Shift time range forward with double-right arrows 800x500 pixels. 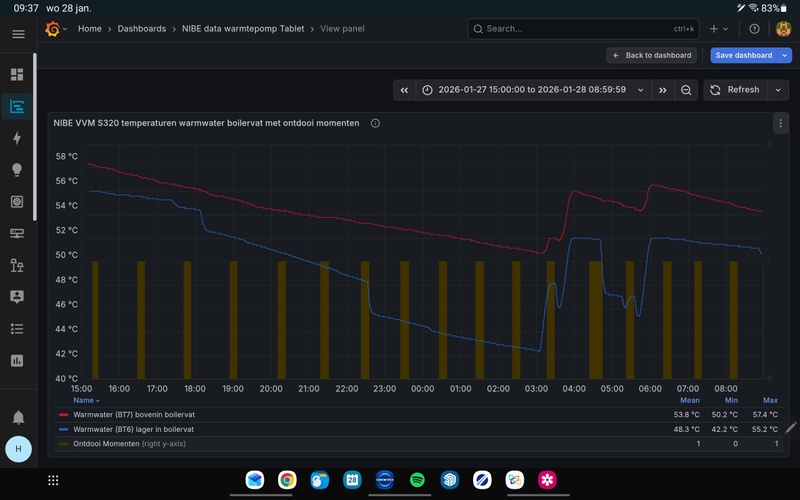[662, 90]
